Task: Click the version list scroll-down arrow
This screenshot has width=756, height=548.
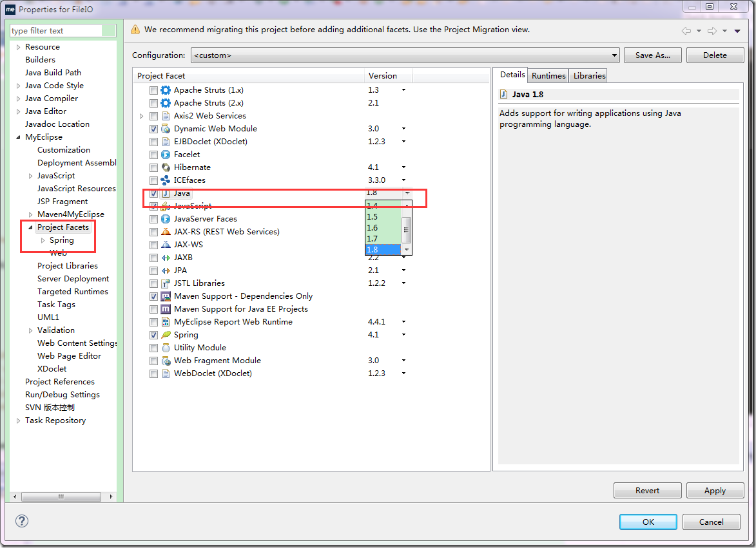Action: click(407, 249)
